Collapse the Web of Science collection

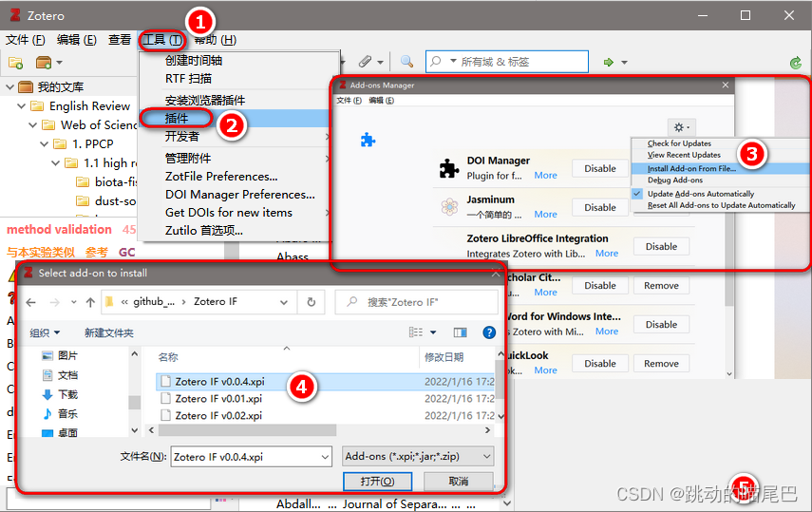tap(32, 124)
